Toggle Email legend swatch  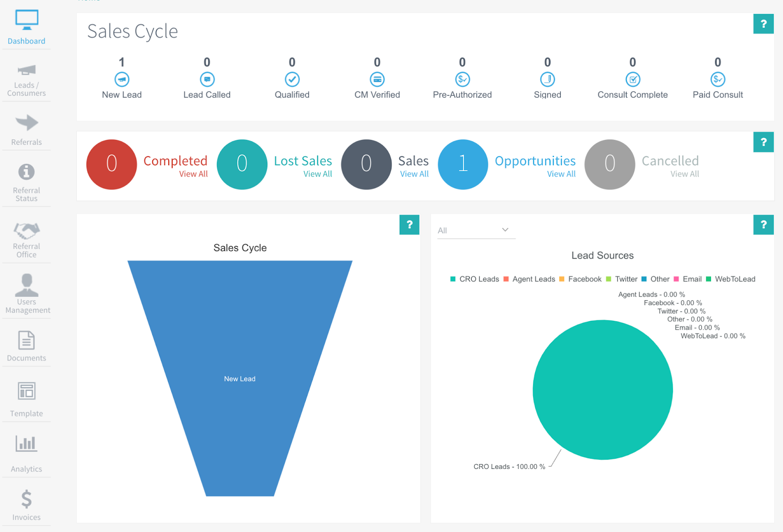click(x=676, y=279)
